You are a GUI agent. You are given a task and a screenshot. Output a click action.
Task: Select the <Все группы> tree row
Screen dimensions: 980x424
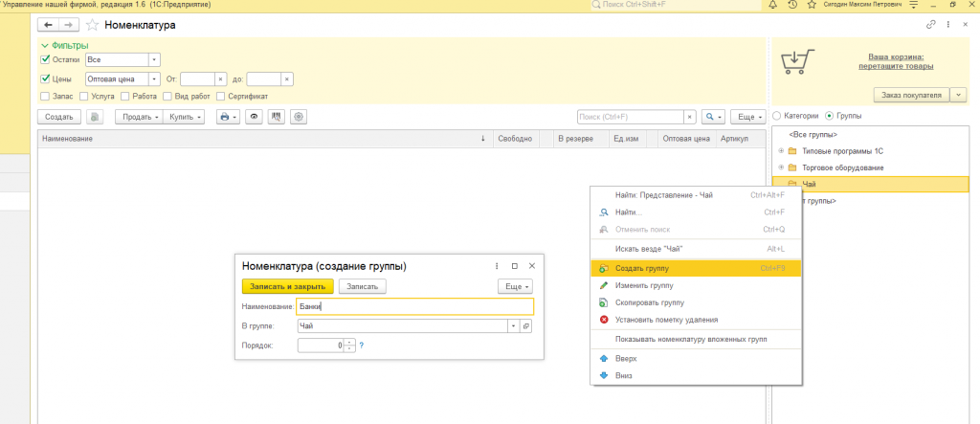(870, 134)
